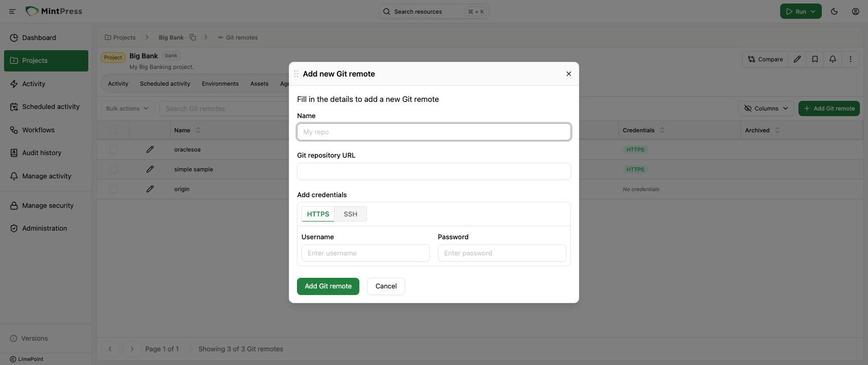The image size is (868, 365).
Task: Click Add Git remote submit button in dialog
Action: tap(328, 286)
